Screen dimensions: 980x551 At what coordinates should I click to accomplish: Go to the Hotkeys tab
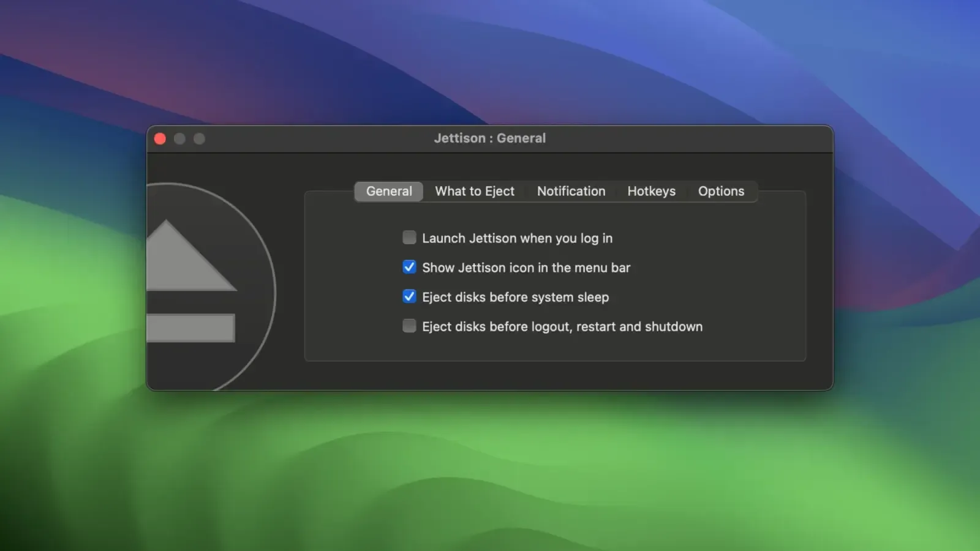pos(651,191)
